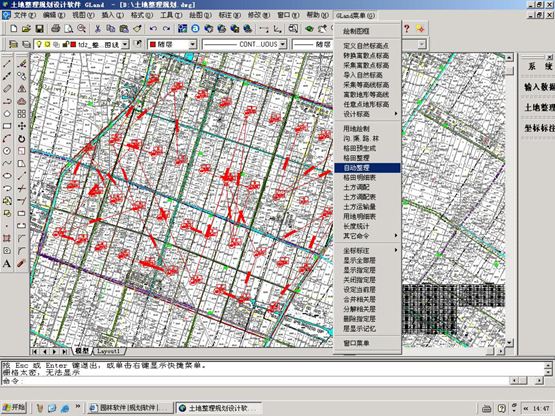The image size is (555, 416).
Task: Click the Save floppy disk icon
Action: tap(39, 29)
